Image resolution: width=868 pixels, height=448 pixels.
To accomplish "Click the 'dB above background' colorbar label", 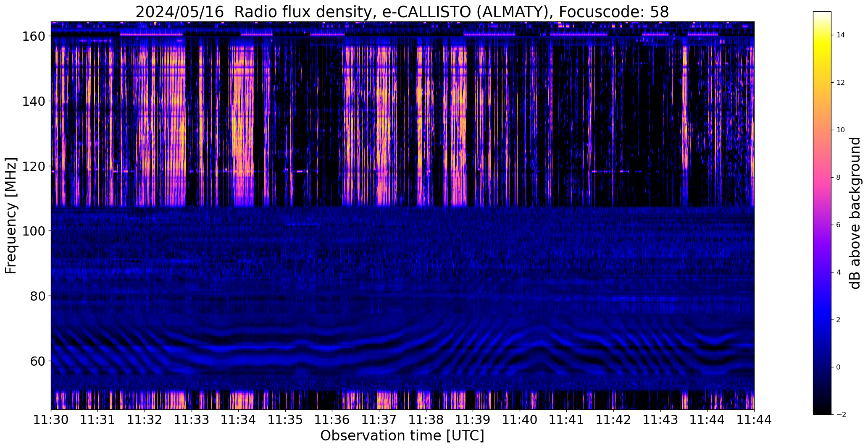I will pyautogui.click(x=855, y=213).
